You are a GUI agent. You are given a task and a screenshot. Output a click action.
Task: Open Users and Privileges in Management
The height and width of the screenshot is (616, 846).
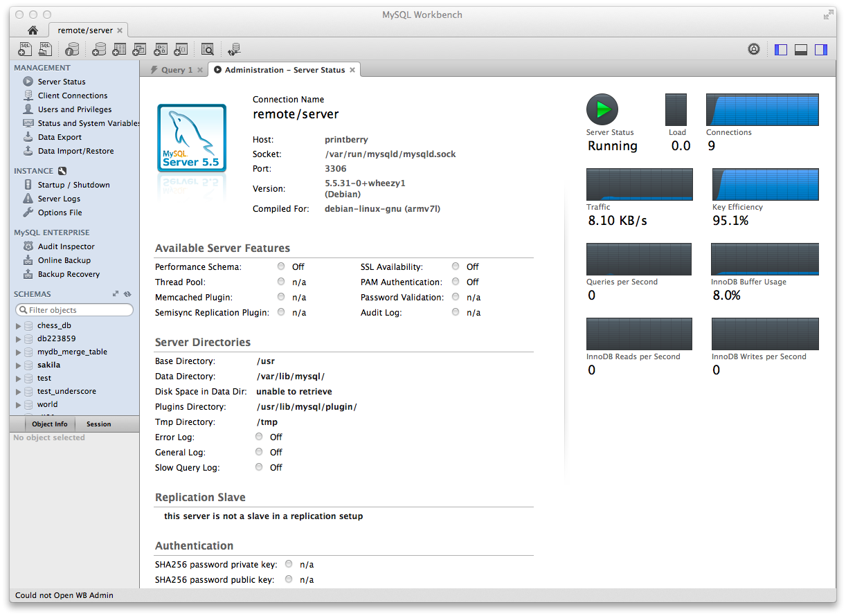click(74, 109)
